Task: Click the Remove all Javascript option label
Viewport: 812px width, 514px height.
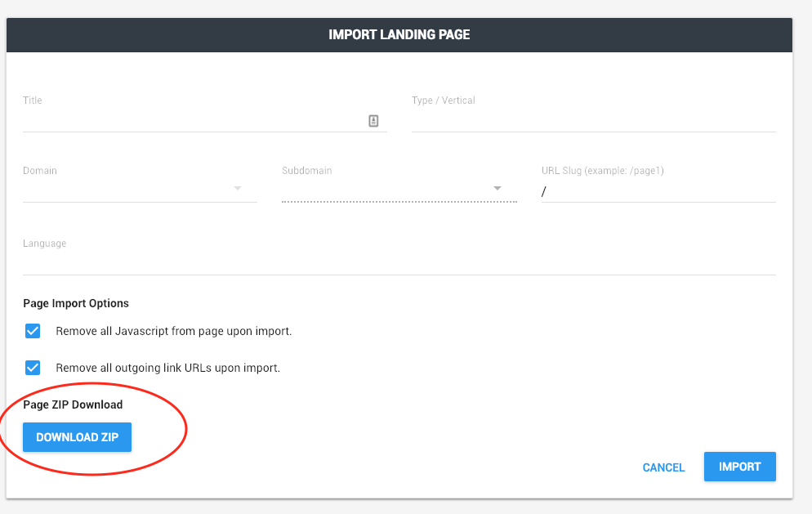Action: click(x=174, y=331)
